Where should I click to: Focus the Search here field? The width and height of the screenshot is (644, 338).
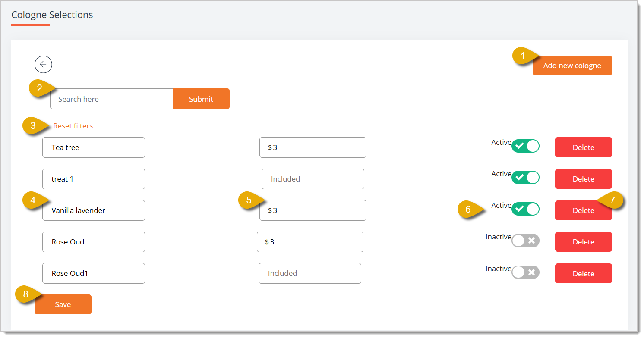[111, 99]
